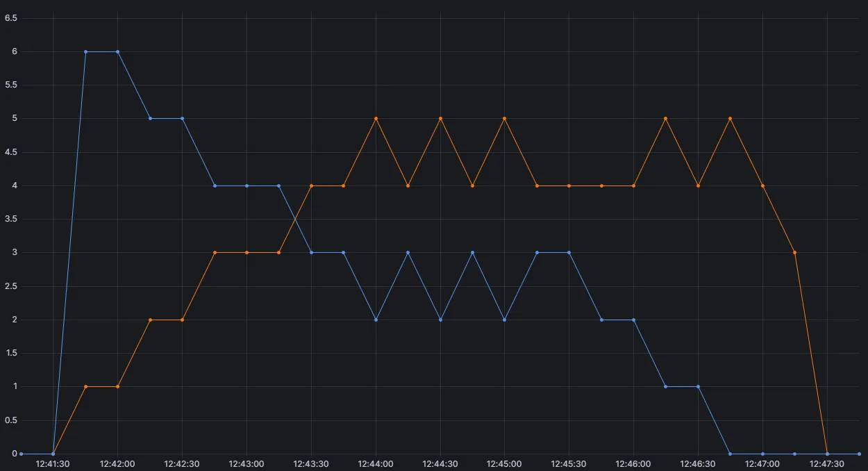This screenshot has width=868, height=471.
Task: Select the orange peak point at 12:44:00
Action: pyautogui.click(x=376, y=118)
